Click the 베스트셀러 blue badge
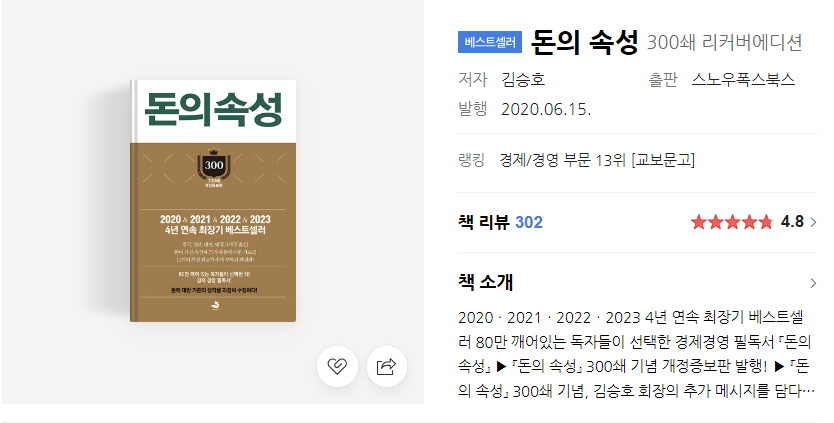Screen dimensions: 834x423 pyautogui.click(x=490, y=42)
